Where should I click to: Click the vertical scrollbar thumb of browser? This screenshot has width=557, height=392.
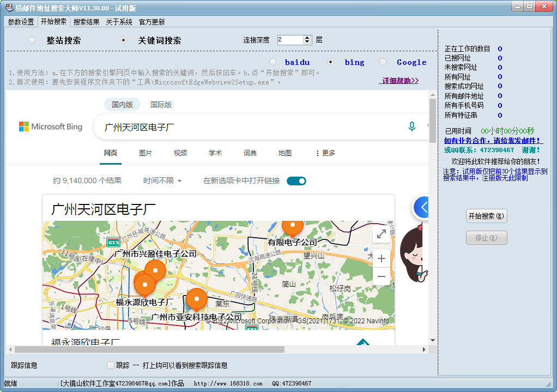click(x=432, y=121)
